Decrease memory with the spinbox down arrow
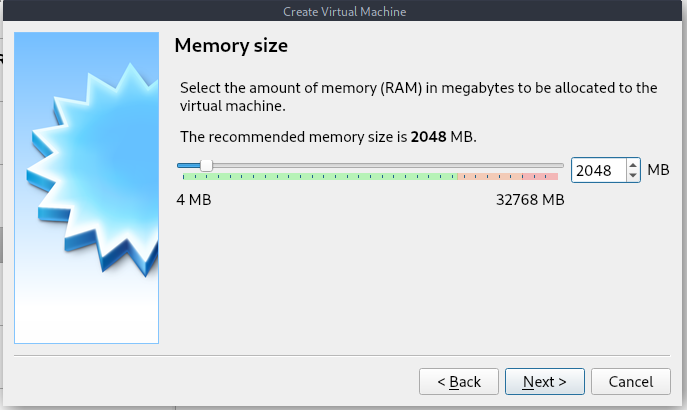The height and width of the screenshot is (410, 687). click(633, 175)
